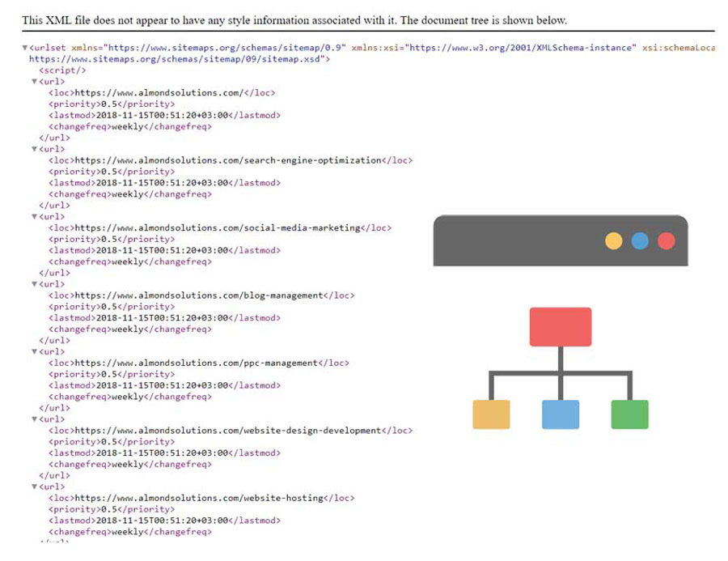Click the website-hosting loc URL
This screenshot has height=561, width=728.
pyautogui.click(x=199, y=498)
